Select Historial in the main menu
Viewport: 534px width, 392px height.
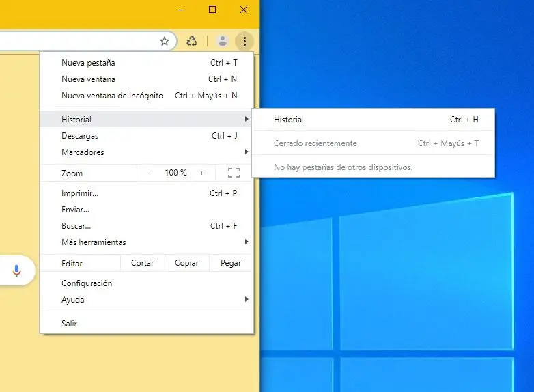[147, 120]
